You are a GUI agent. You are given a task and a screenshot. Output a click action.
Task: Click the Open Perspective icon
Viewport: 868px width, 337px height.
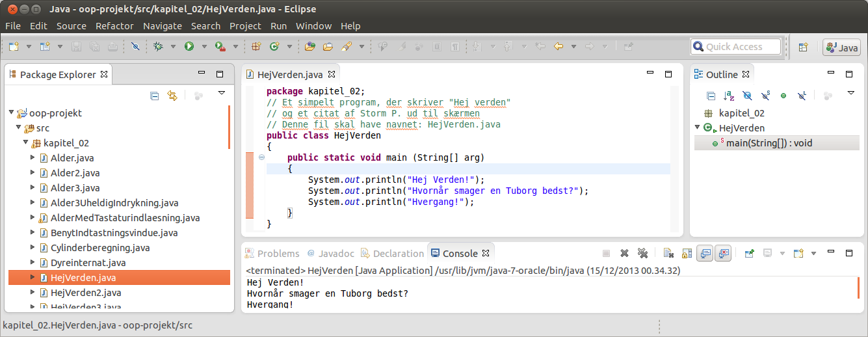(x=804, y=47)
